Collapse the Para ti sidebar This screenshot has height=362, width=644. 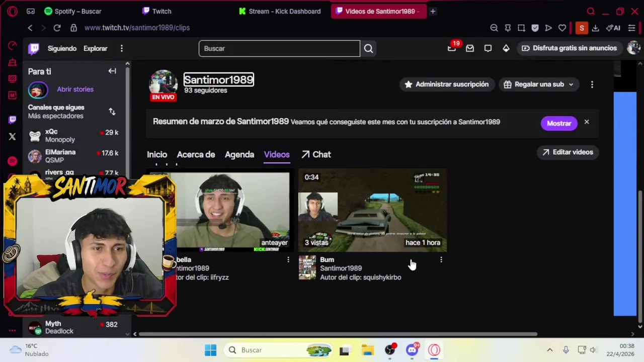(x=112, y=71)
